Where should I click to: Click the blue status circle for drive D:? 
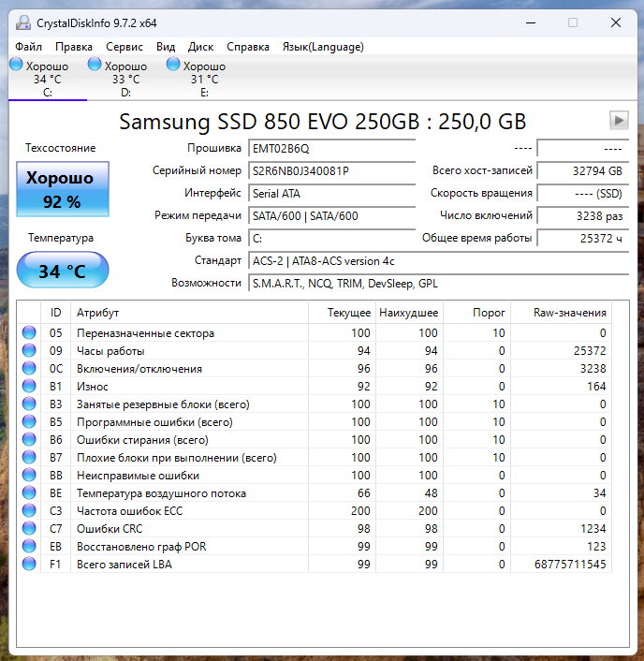tap(95, 64)
